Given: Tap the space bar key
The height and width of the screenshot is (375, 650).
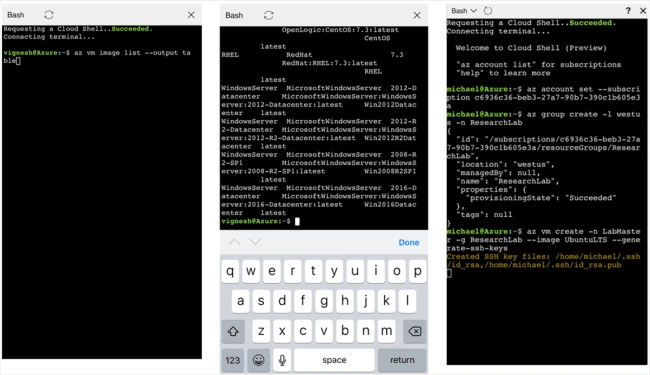Looking at the screenshot, I should pyautogui.click(x=334, y=360).
